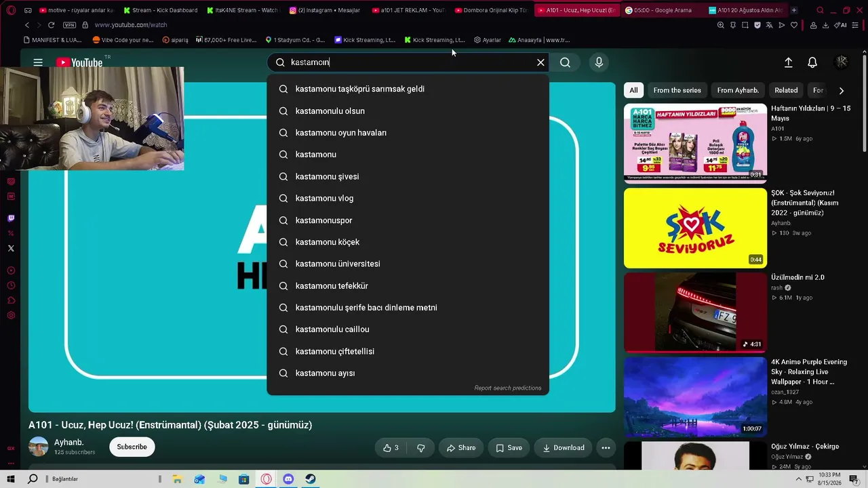Pick suggestion 'kastamonuspor'
This screenshot has width=868, height=488.
click(x=408, y=220)
